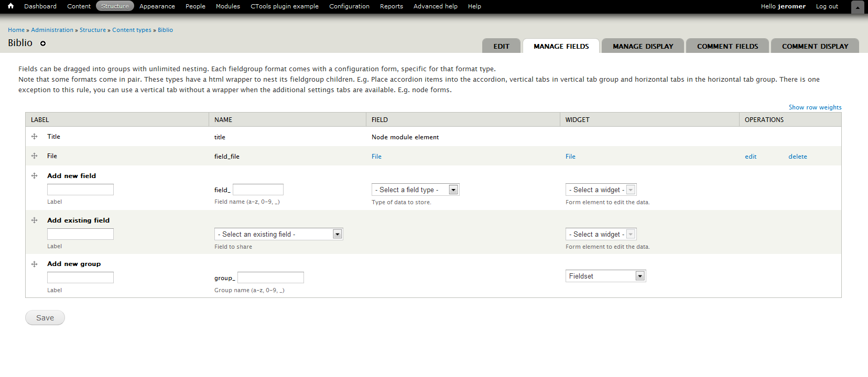
Task: Open the Modules menu item
Action: (x=227, y=6)
